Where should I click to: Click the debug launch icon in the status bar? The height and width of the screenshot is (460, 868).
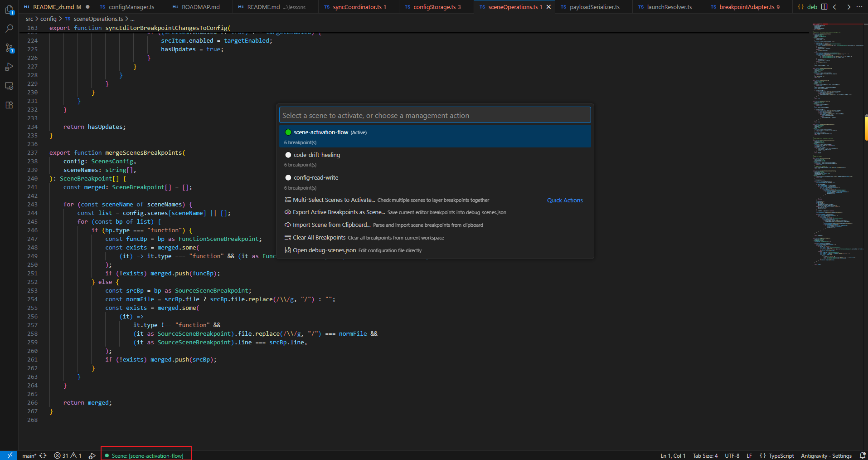(x=92, y=455)
